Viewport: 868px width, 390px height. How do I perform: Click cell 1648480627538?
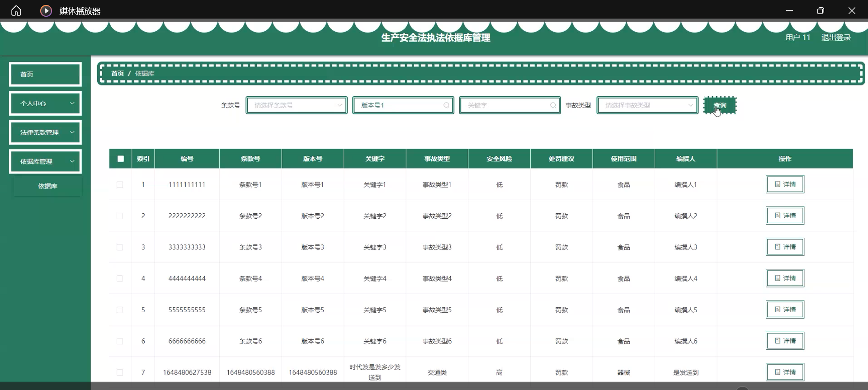pos(187,372)
